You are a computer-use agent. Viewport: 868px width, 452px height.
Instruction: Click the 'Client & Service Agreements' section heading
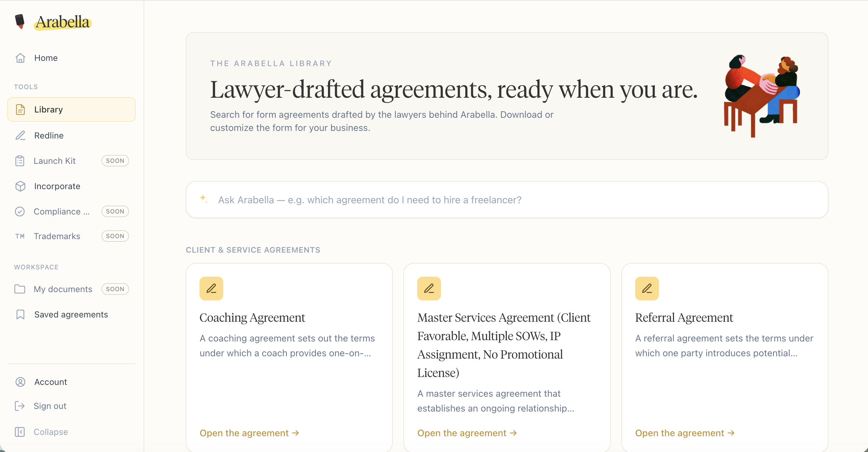coord(253,250)
